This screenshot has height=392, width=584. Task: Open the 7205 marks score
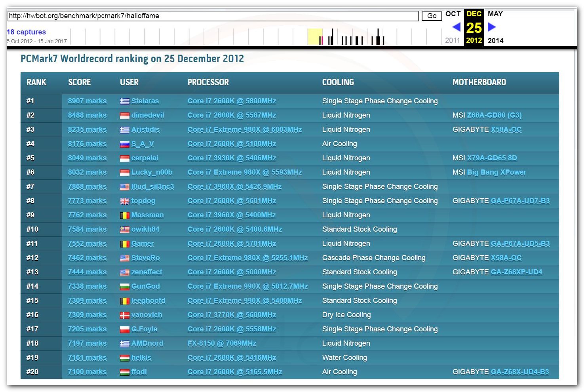coord(87,329)
